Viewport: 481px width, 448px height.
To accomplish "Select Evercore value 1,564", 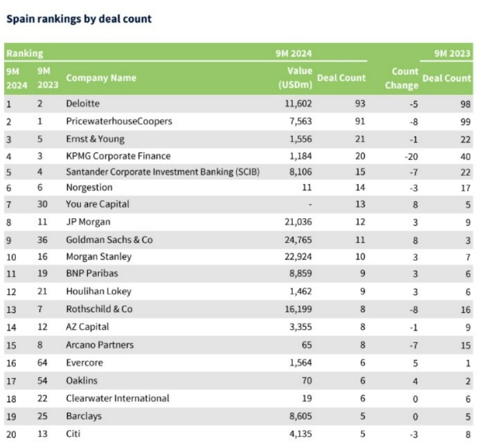I will pos(300,363).
